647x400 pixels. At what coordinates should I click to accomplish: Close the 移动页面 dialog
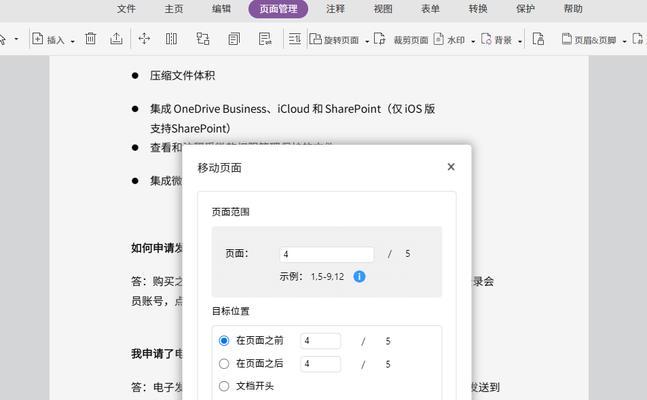tap(451, 167)
